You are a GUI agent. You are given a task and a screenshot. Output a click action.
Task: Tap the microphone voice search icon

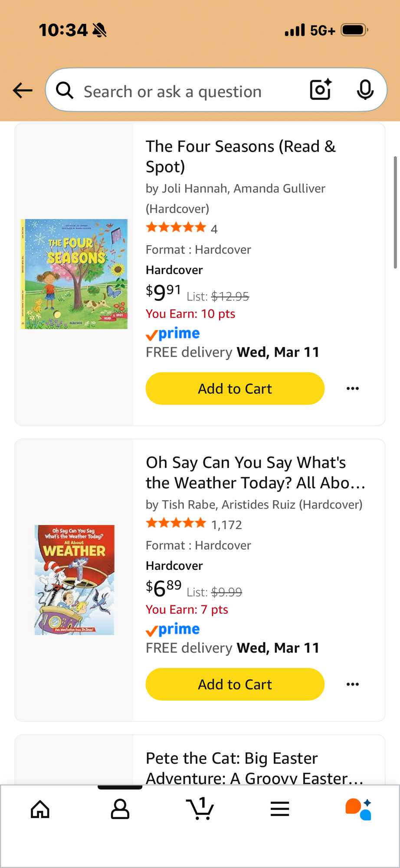(365, 90)
